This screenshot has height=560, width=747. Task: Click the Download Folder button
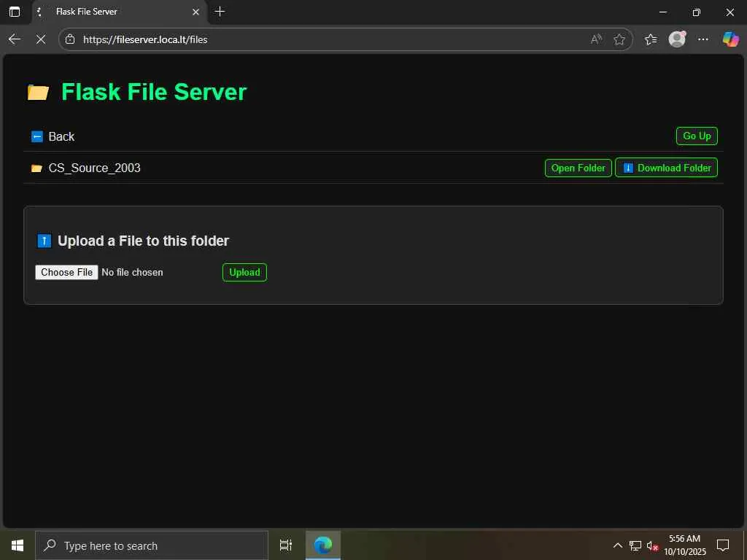coord(666,168)
